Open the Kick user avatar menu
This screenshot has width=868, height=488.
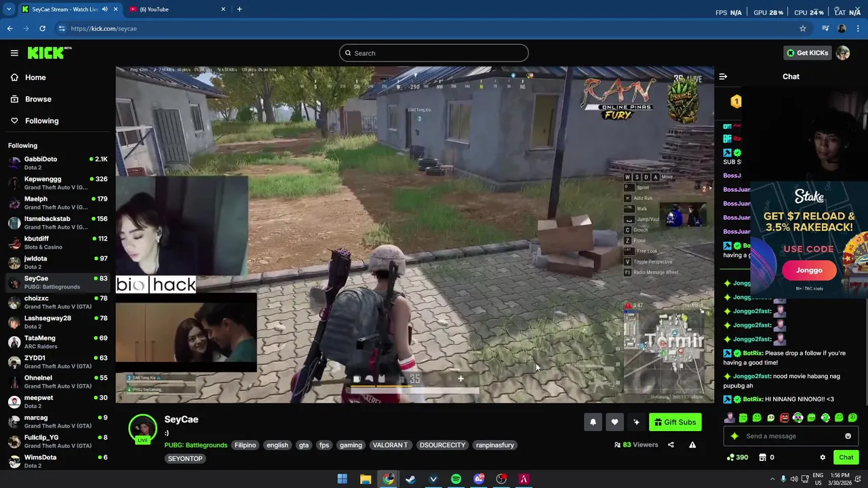tap(843, 53)
